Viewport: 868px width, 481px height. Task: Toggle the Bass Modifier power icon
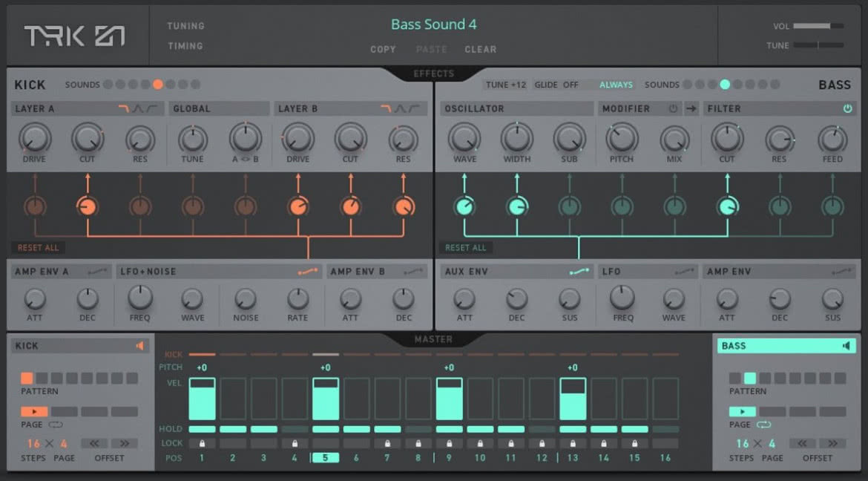click(673, 108)
